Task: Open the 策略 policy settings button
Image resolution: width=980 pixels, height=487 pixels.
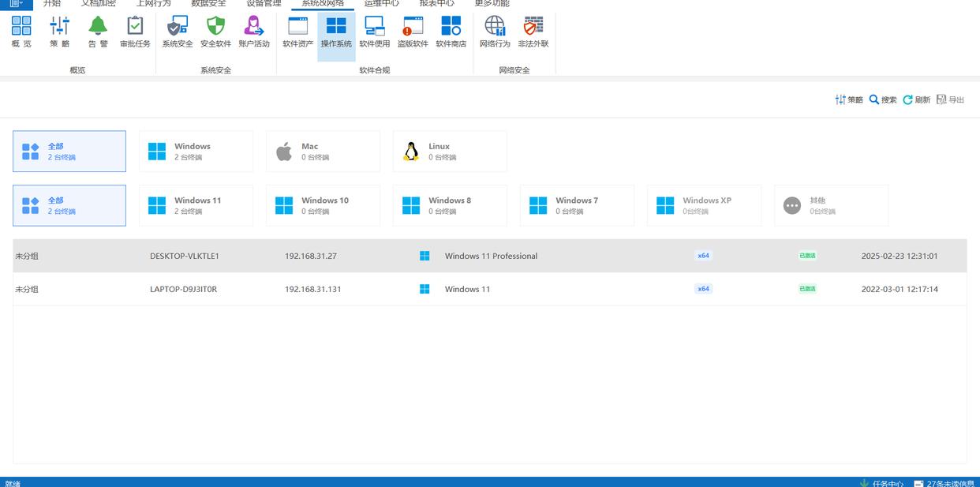Action: tap(849, 99)
